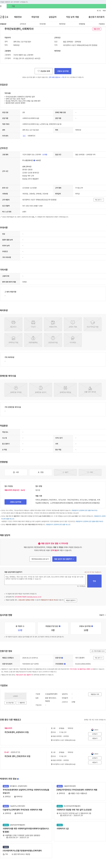Open 지도 보기 for 근무 예정지
106x868 pixels.
99,200
